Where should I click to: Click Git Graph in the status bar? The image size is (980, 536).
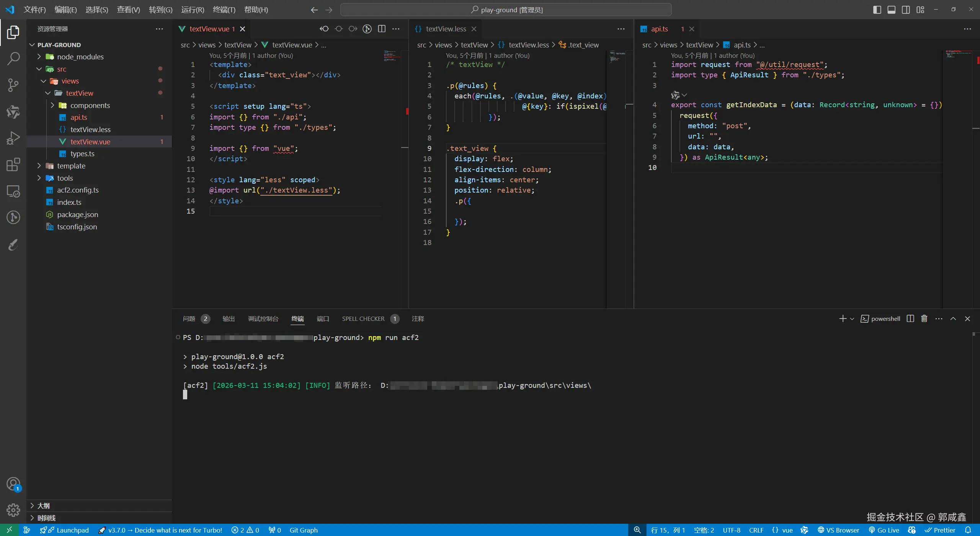(x=303, y=530)
